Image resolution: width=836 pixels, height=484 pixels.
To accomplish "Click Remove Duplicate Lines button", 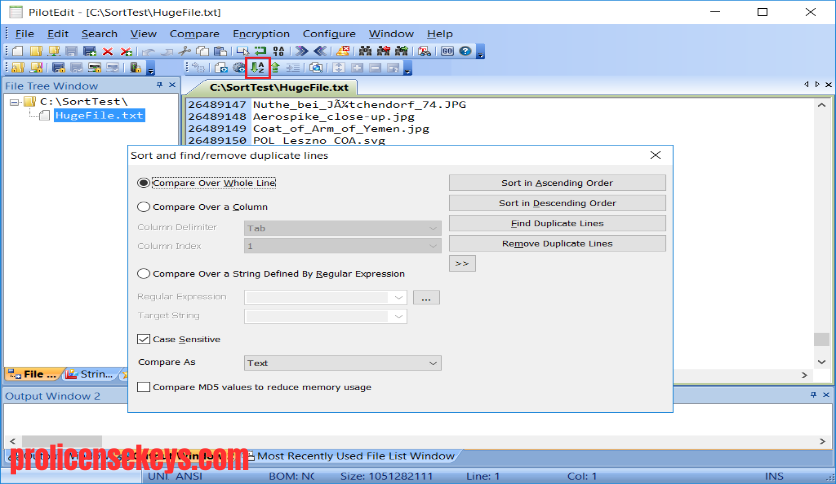I will point(557,244).
